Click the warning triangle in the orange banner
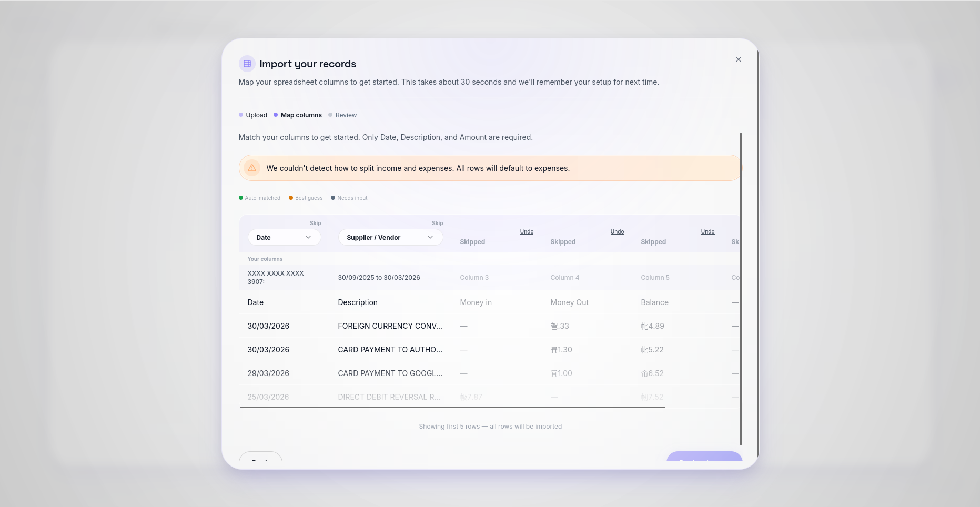The width and height of the screenshot is (980, 507). [252, 168]
